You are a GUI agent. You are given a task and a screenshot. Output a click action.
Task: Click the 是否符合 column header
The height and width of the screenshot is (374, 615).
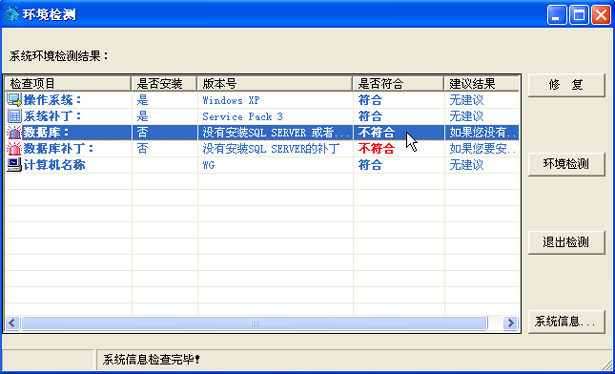tap(398, 84)
